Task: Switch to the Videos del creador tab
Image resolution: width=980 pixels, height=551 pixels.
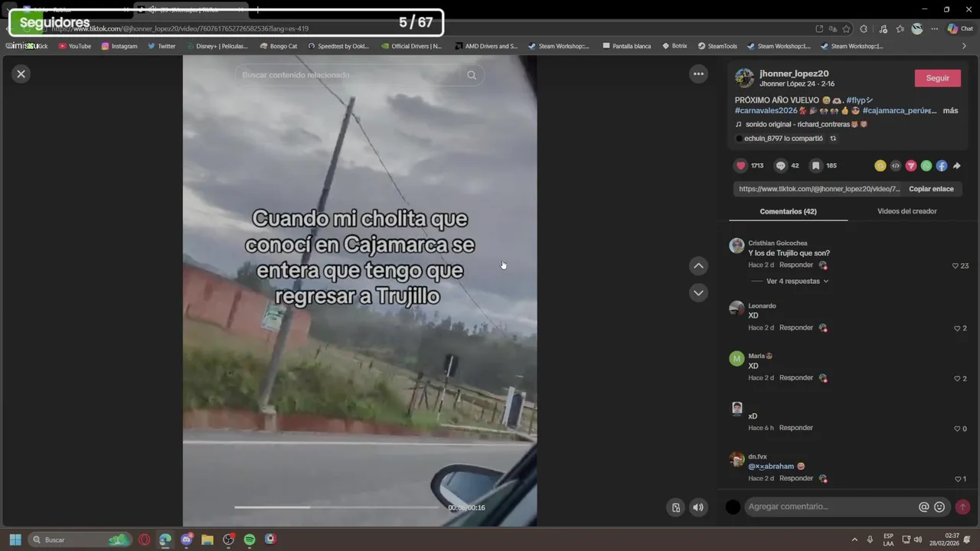Action: tap(906, 211)
